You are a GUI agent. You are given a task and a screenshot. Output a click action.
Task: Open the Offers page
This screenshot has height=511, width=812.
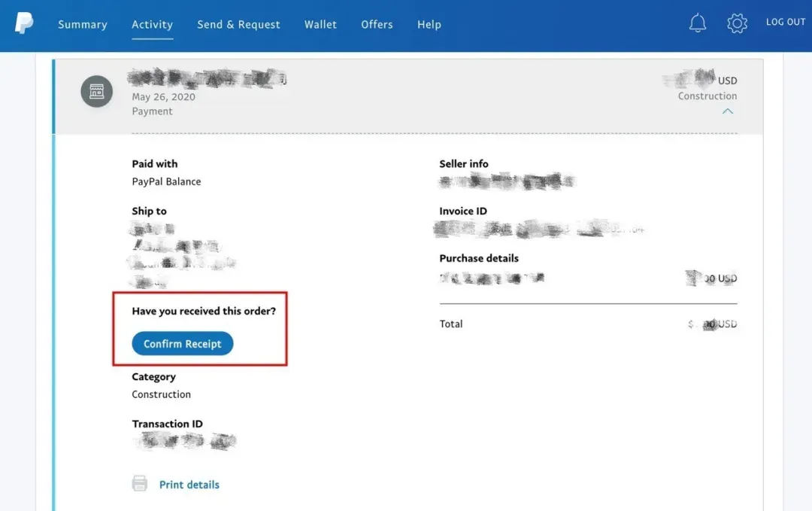(x=377, y=24)
